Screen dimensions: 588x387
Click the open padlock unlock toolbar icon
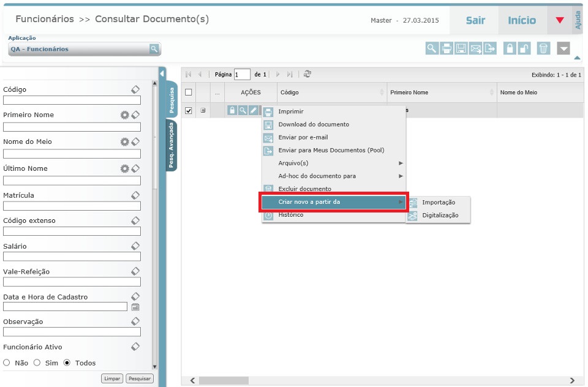[x=524, y=49]
